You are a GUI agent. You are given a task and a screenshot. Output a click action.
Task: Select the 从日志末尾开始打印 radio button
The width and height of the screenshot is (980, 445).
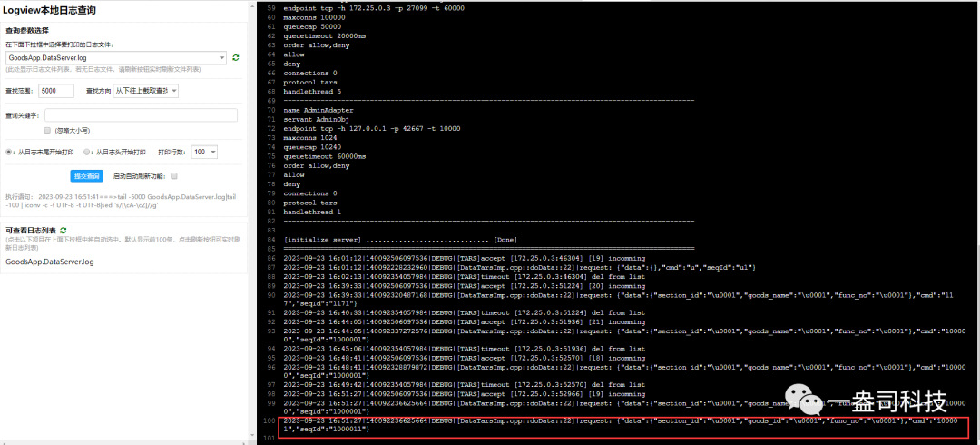click(9, 152)
